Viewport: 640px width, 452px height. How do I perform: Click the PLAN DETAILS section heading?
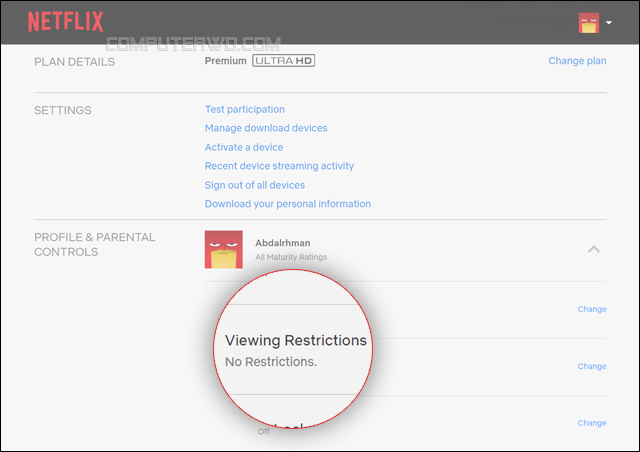click(x=74, y=62)
